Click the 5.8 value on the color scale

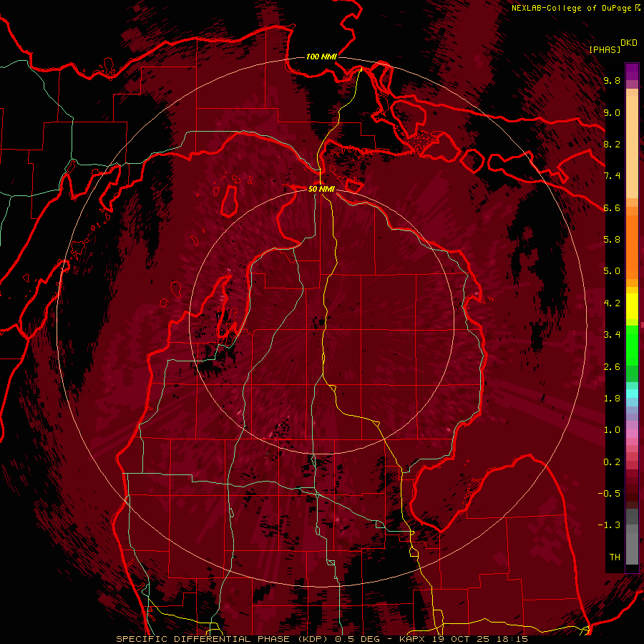[x=612, y=240]
